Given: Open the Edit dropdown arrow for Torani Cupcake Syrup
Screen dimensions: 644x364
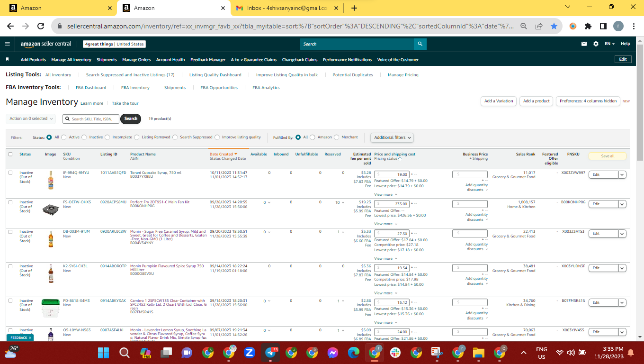Looking at the screenshot, I should coord(623,174).
